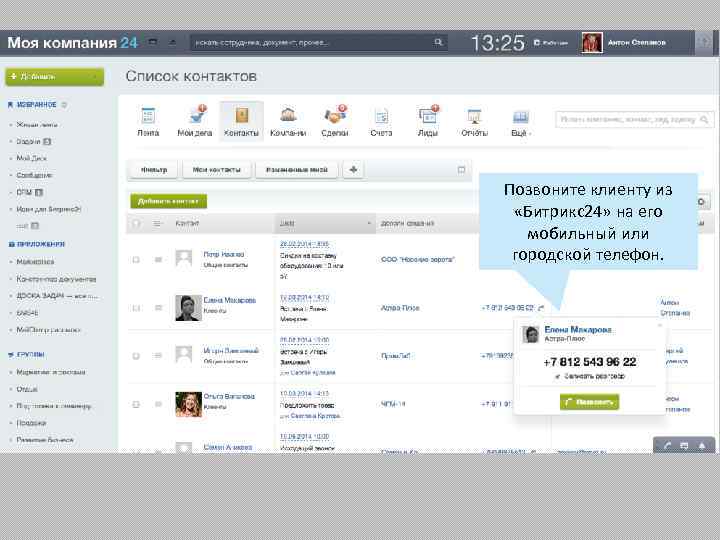Open the grid settings gear icon
Image resolution: width=720 pixels, height=540 pixels.
click(701, 202)
